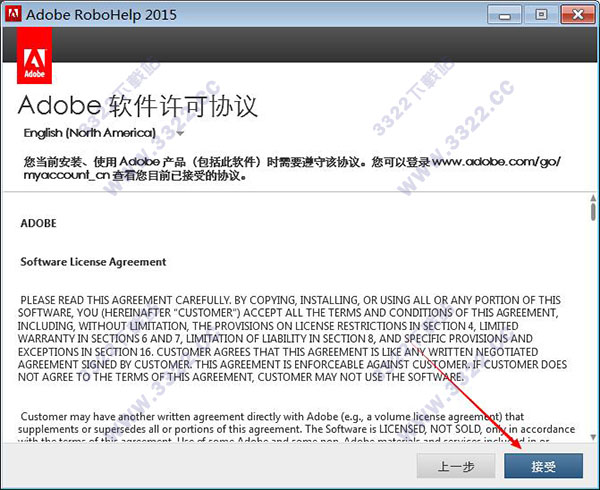Maximize the RoboHelp installer window

click(x=541, y=15)
